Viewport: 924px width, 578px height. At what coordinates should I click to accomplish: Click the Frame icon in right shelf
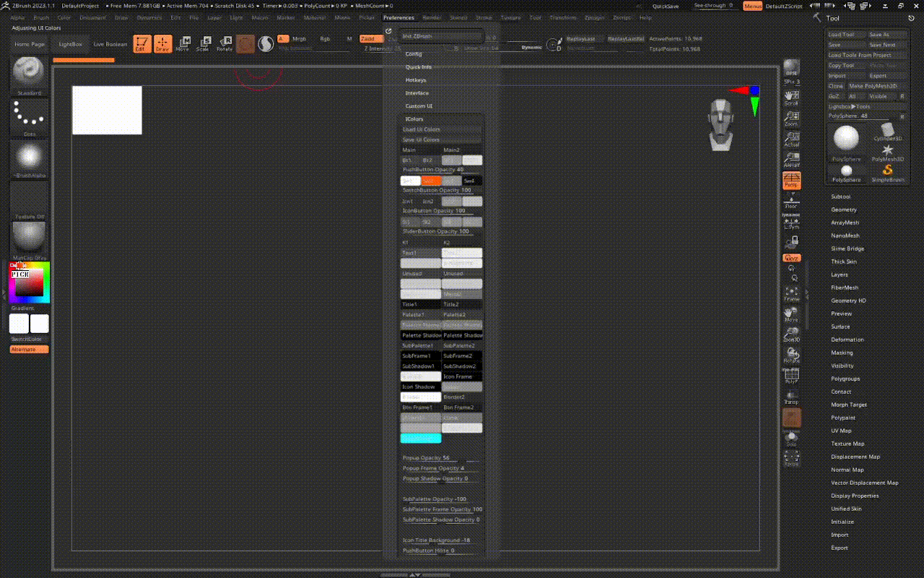pos(792,293)
